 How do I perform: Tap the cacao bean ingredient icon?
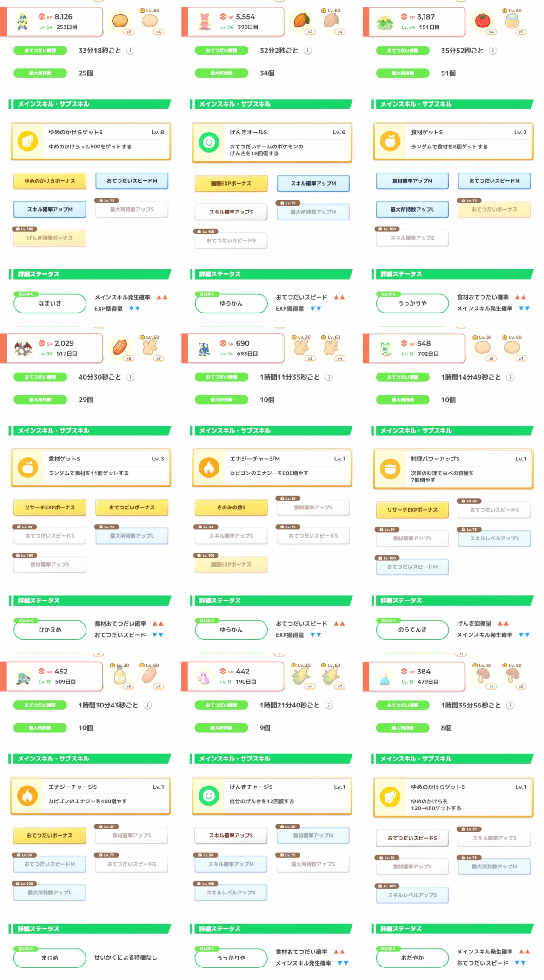point(301,21)
